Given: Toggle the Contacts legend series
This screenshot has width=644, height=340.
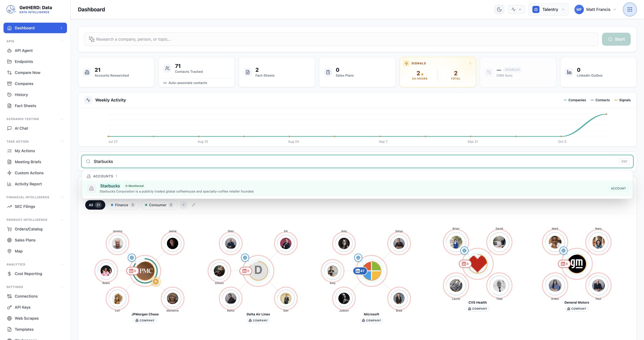Looking at the screenshot, I should 600,100.
